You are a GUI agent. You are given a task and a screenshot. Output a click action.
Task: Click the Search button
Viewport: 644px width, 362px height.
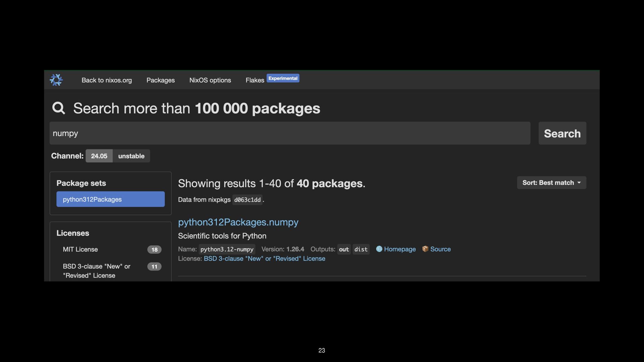click(562, 133)
